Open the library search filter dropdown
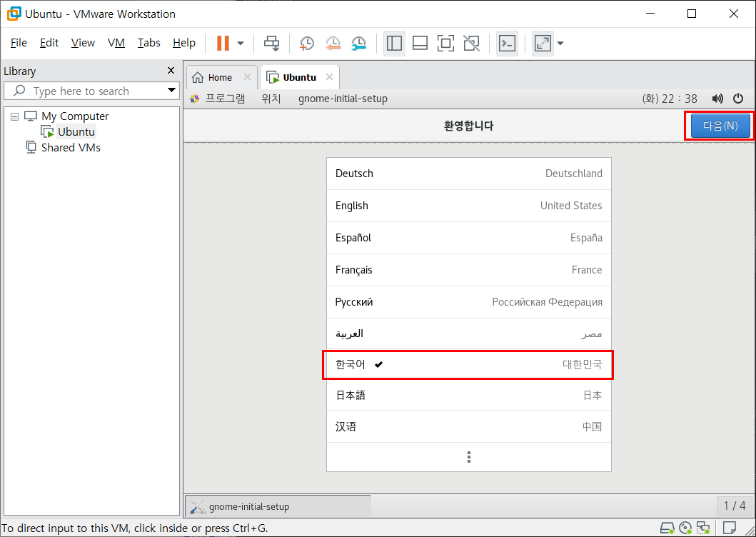 click(x=171, y=90)
